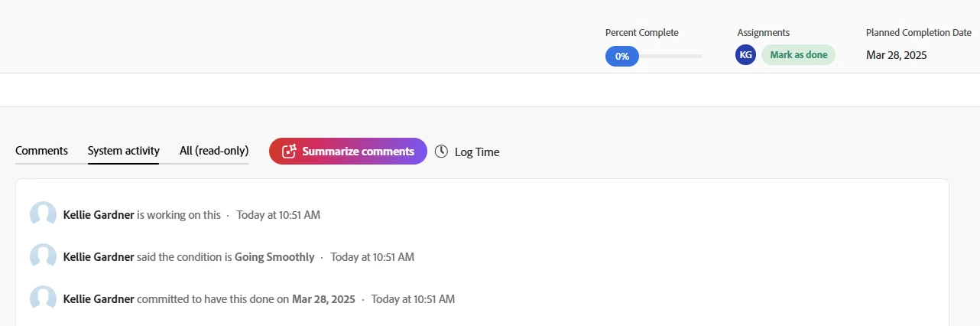Click the Planned Completion Date Mar 28, 2025
Image resolution: width=980 pixels, height=326 pixels.
[897, 55]
